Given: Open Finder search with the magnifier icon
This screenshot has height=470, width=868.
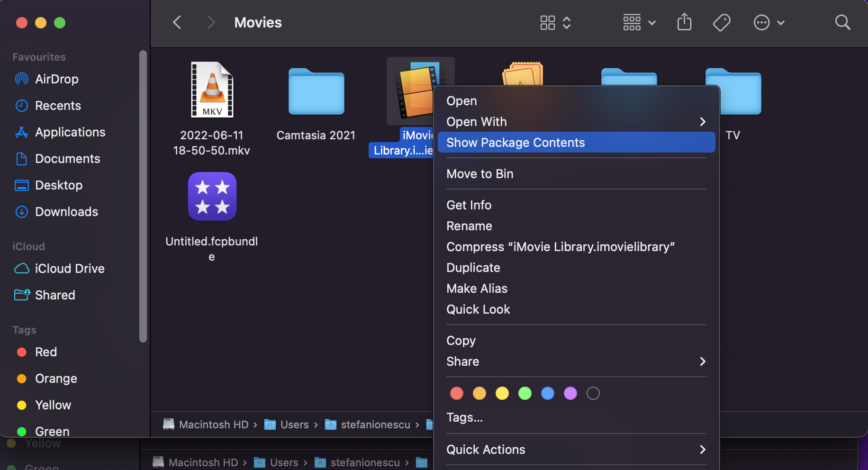Looking at the screenshot, I should (842, 22).
